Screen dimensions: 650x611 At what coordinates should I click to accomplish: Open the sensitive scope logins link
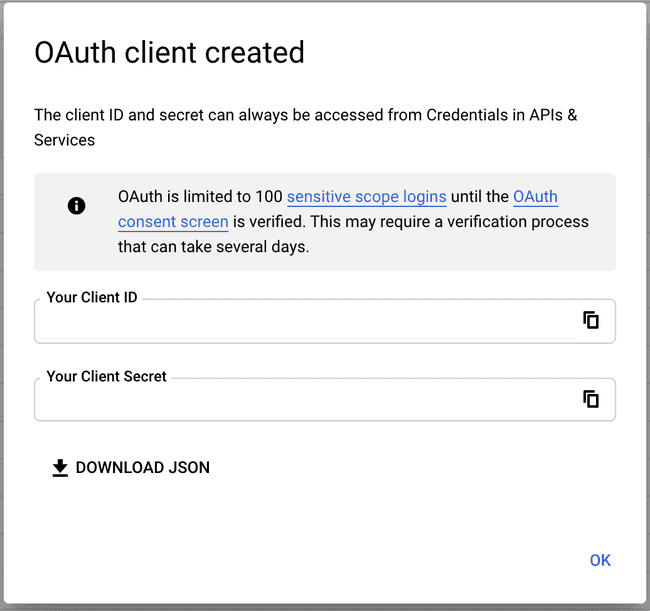tap(366, 196)
